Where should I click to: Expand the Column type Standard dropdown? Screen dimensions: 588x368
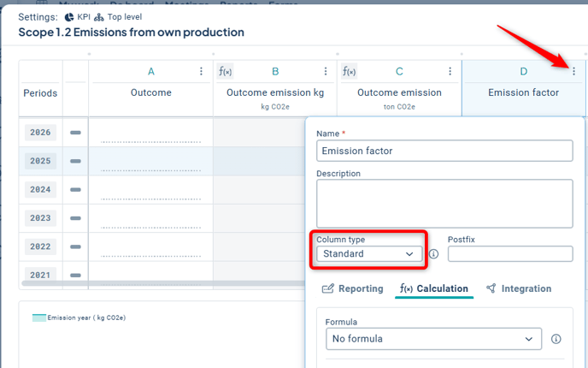369,254
